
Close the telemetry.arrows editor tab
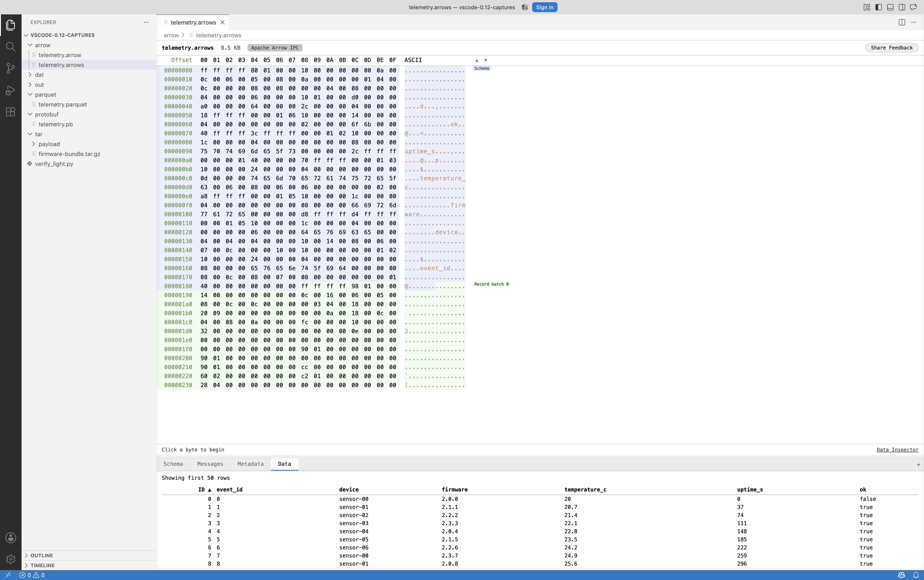pyautogui.click(x=222, y=22)
